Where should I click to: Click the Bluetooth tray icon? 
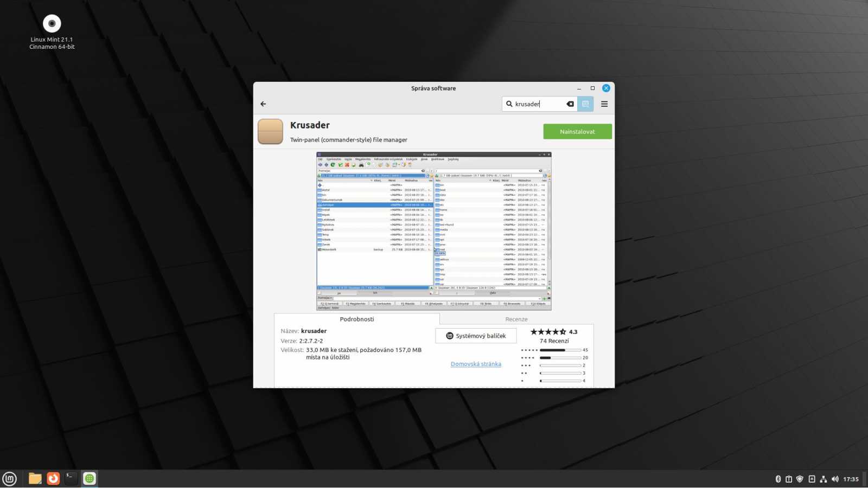pyautogui.click(x=777, y=479)
